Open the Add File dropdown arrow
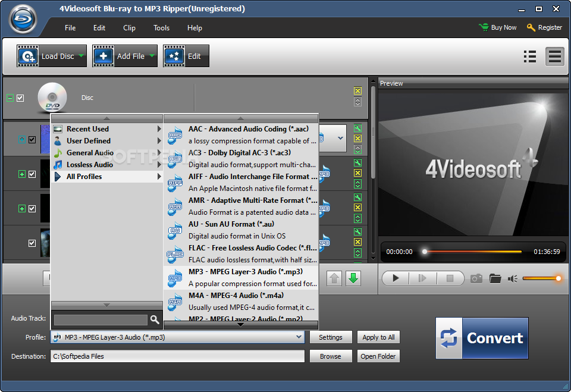This screenshot has width=571, height=392. 152,56
